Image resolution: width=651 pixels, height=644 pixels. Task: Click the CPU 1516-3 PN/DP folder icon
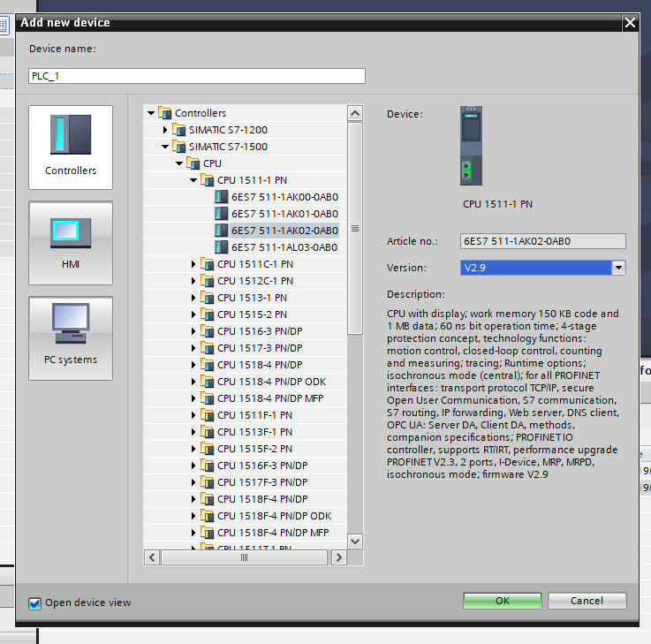tap(208, 331)
